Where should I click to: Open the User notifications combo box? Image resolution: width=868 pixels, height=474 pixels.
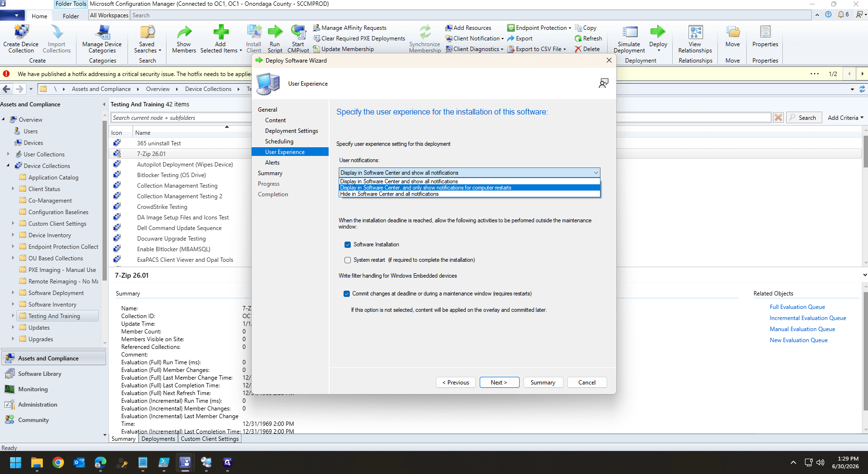[470, 173]
